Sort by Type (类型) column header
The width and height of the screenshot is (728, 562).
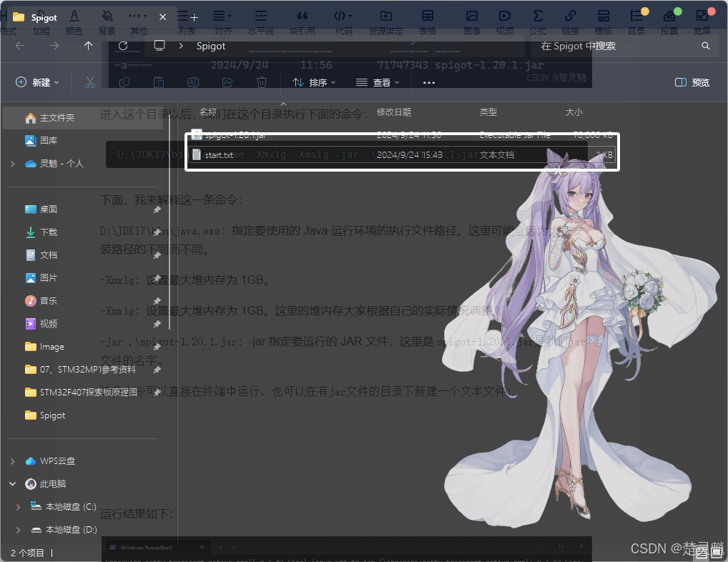[x=488, y=112]
